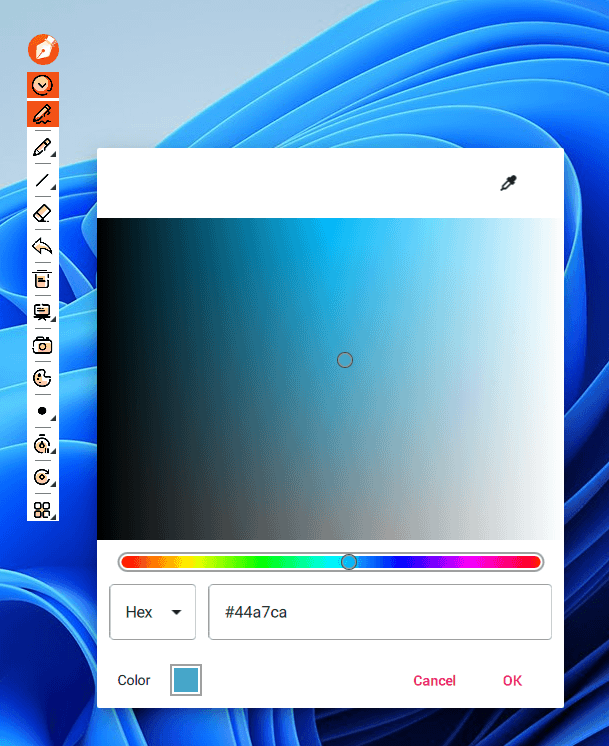The width and height of the screenshot is (609, 746).
Task: Activate the eyedropper color picker
Action: pos(508,183)
